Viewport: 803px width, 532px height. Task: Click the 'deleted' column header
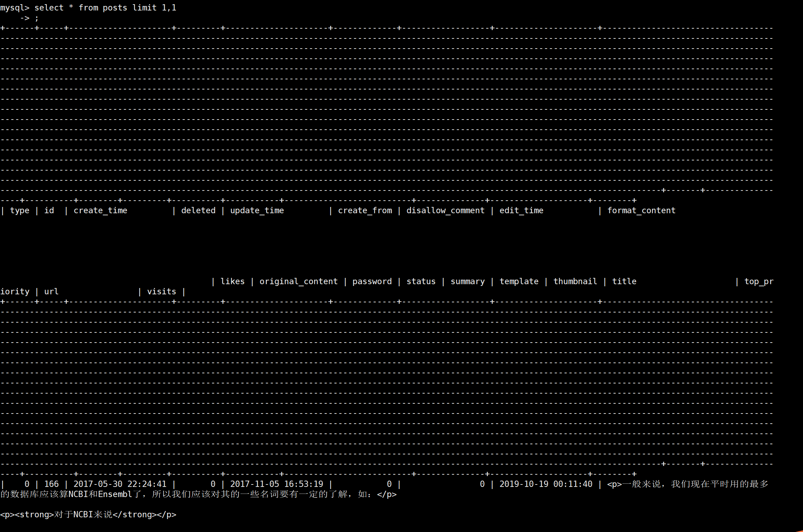(x=198, y=210)
